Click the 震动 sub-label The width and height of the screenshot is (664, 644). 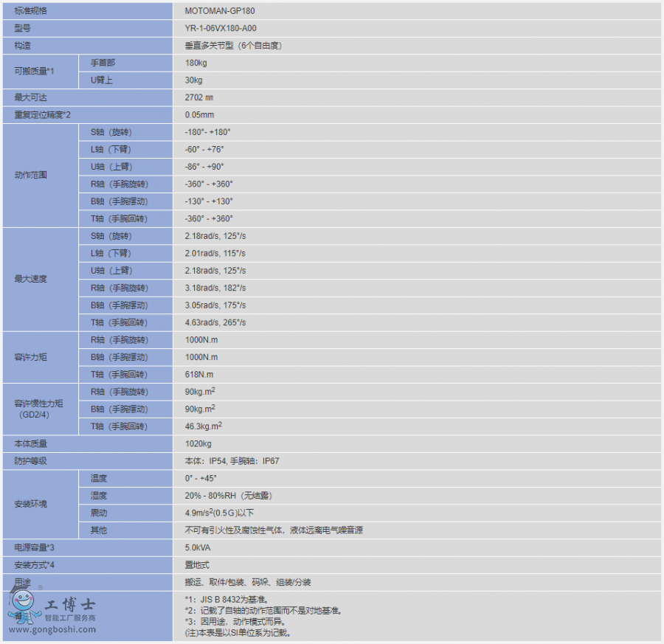(x=99, y=513)
